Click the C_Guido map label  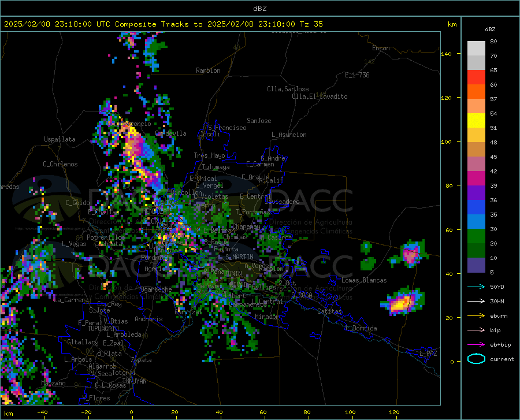[x=77, y=203]
